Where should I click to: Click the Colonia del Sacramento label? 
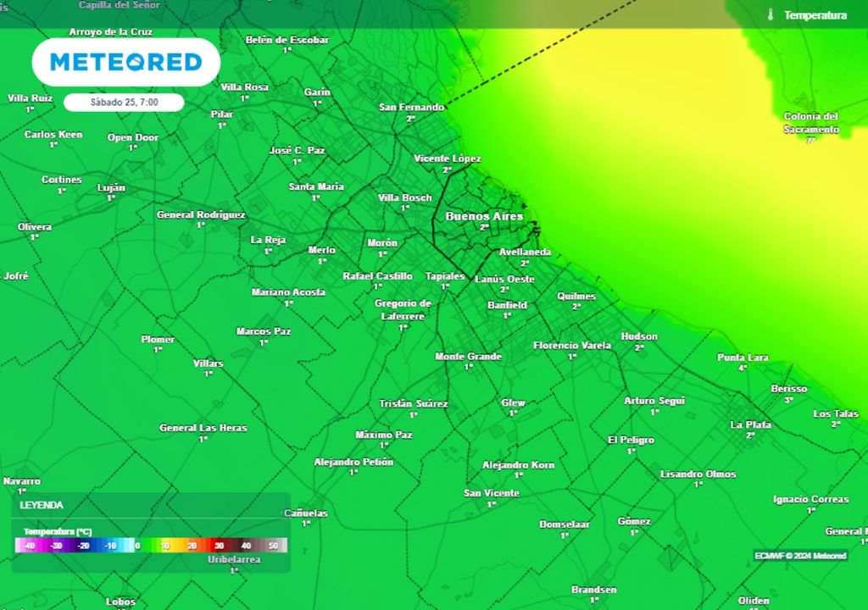click(x=810, y=123)
